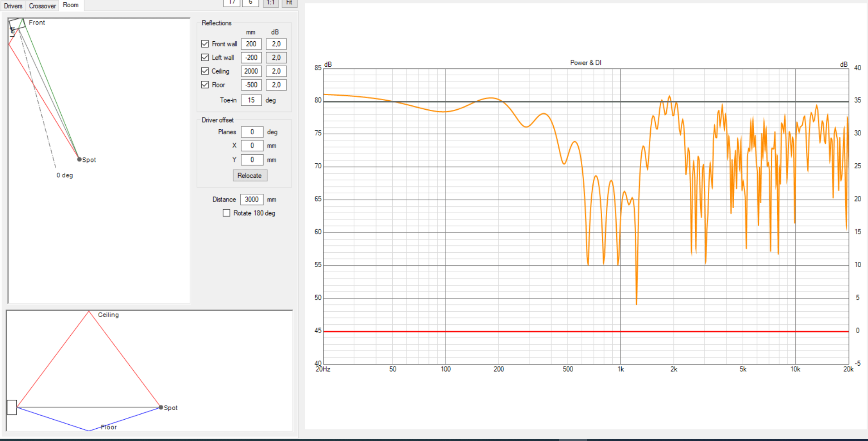Click the 'Driver offset' group label
868x441 pixels.
tap(218, 120)
